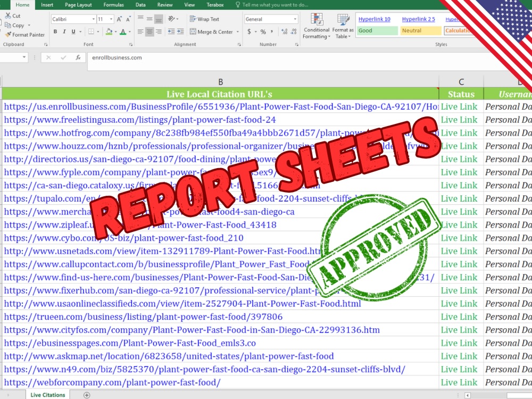Image resolution: width=532 pixels, height=399 pixels.
Task: Expand the Copy dropdown arrow
Action: point(29,25)
